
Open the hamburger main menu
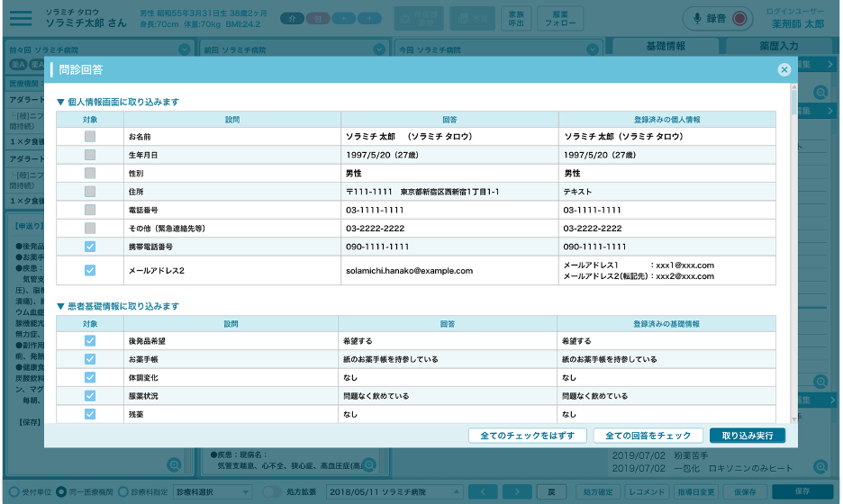(20, 19)
